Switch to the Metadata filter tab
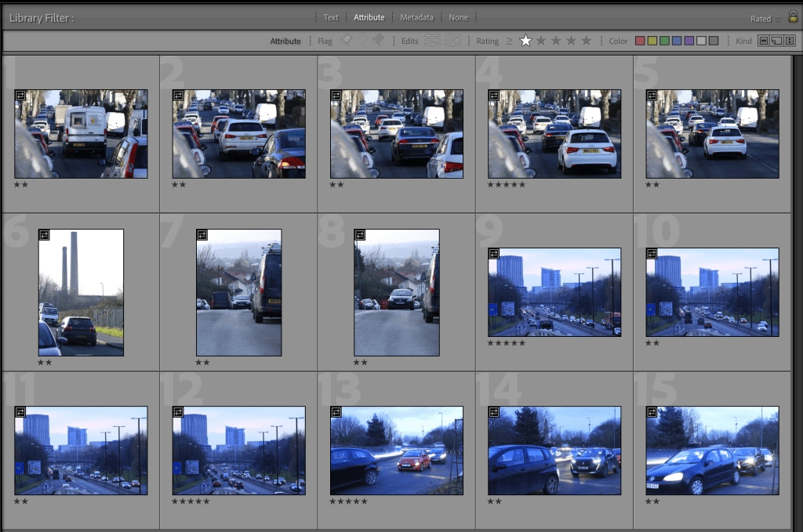The width and height of the screenshot is (803, 532). (416, 17)
